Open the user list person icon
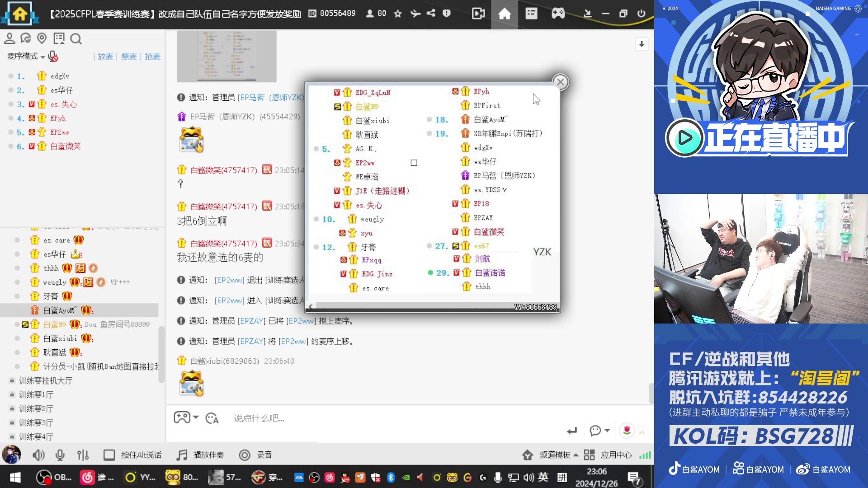 [9, 38]
